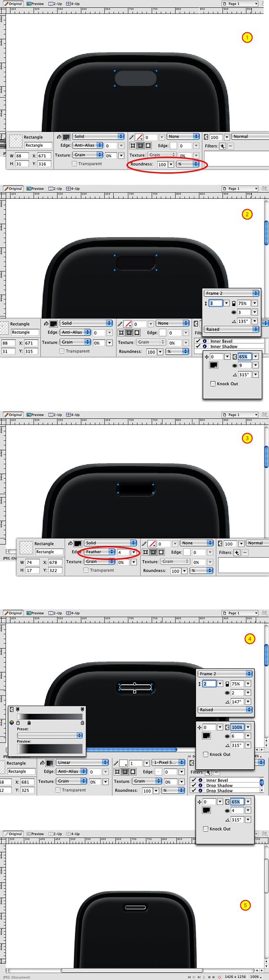Click Y field showing 316

pos(44,164)
